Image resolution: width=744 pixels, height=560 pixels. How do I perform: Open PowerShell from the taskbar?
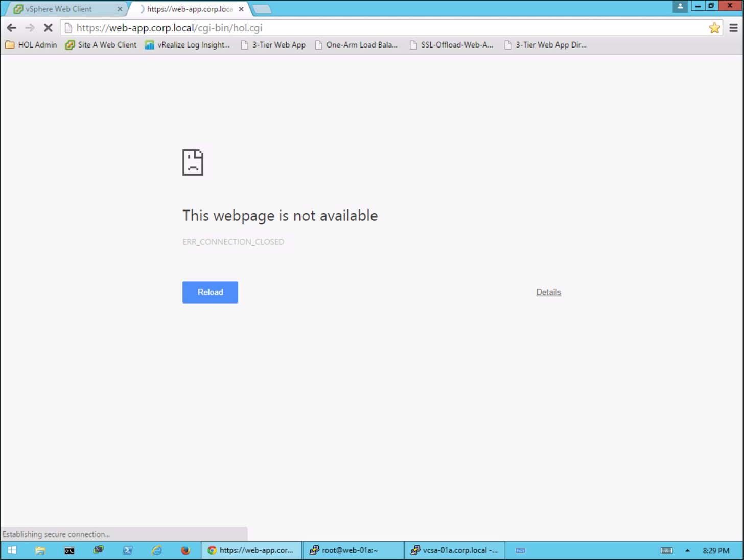click(x=128, y=550)
